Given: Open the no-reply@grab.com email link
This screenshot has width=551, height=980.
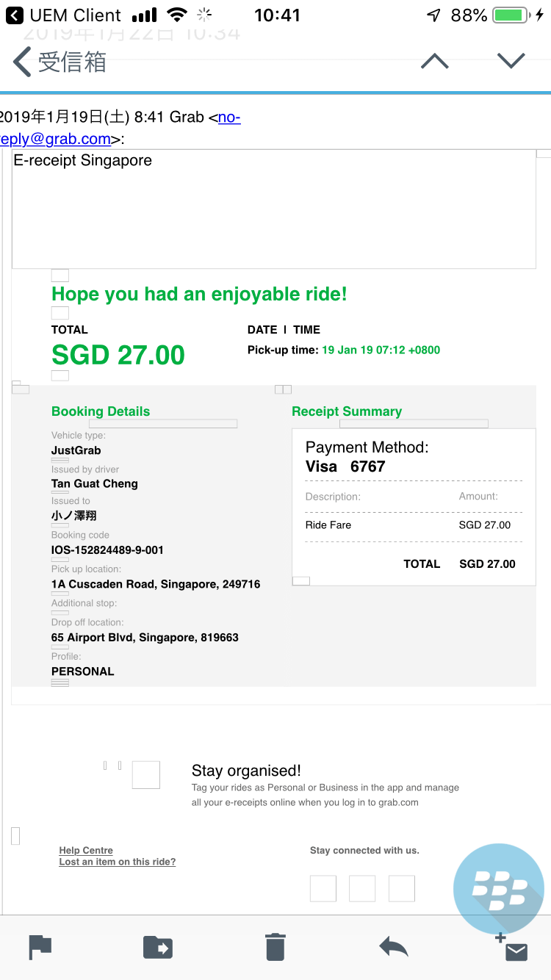Looking at the screenshot, I should [56, 138].
